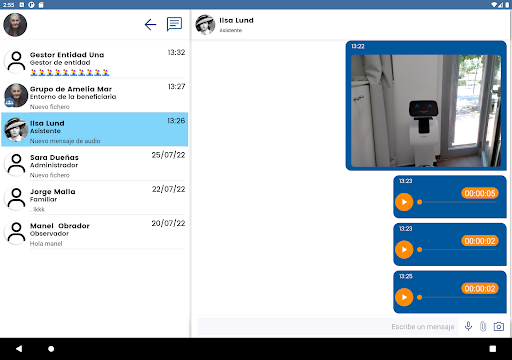
Task: Tap the 25/07/22 date on Sara Dueñas row
Action: click(168, 155)
